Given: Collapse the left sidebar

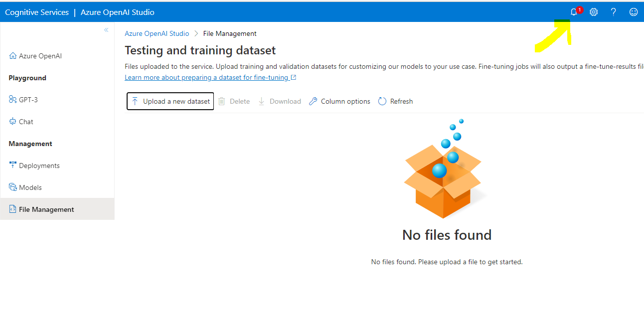Looking at the screenshot, I should click(106, 30).
